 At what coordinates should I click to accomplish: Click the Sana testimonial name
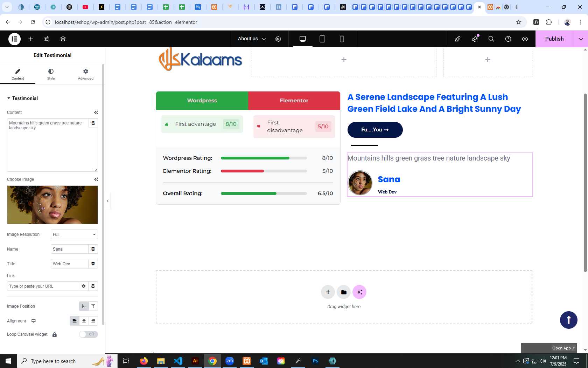[389, 179]
